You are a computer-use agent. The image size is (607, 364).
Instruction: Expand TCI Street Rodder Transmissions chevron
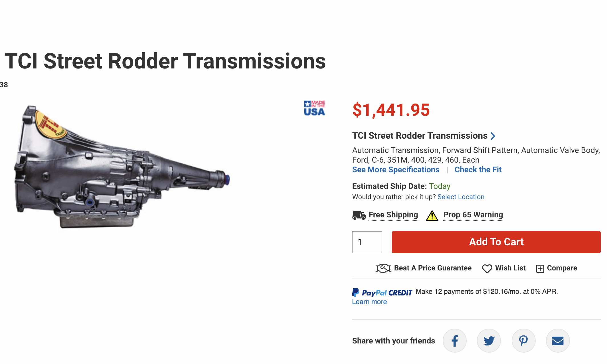click(493, 136)
